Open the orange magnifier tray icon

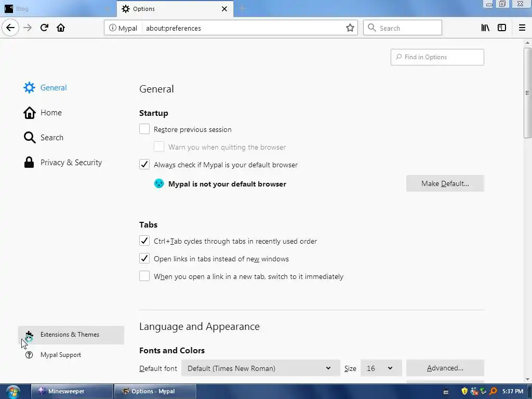[x=494, y=391]
